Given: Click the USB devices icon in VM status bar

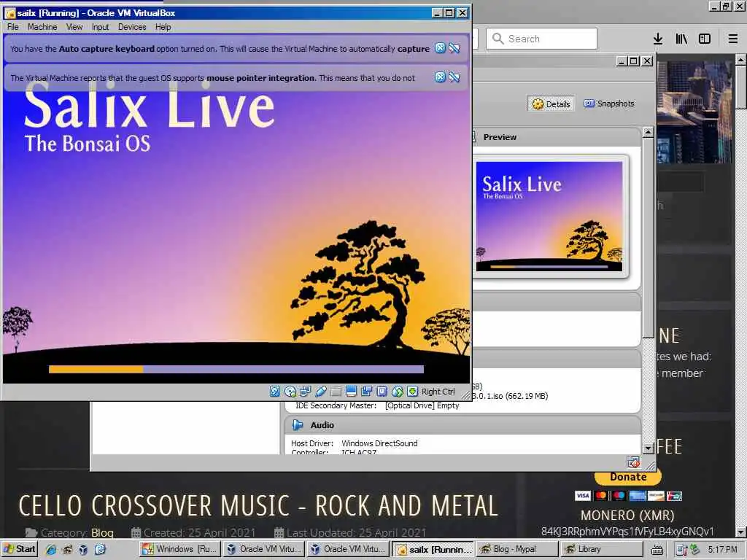Looking at the screenshot, I should point(321,392).
